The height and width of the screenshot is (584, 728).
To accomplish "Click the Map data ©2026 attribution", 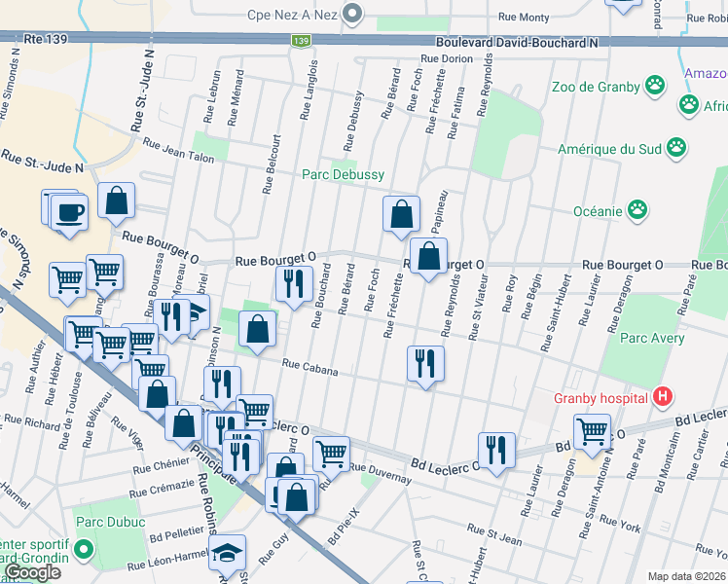I will [x=687, y=576].
